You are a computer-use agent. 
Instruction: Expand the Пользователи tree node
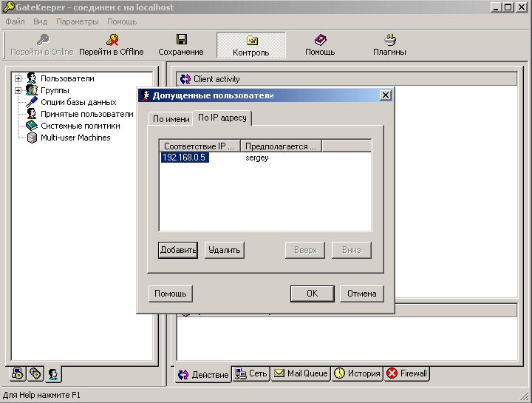pyautogui.click(x=18, y=79)
